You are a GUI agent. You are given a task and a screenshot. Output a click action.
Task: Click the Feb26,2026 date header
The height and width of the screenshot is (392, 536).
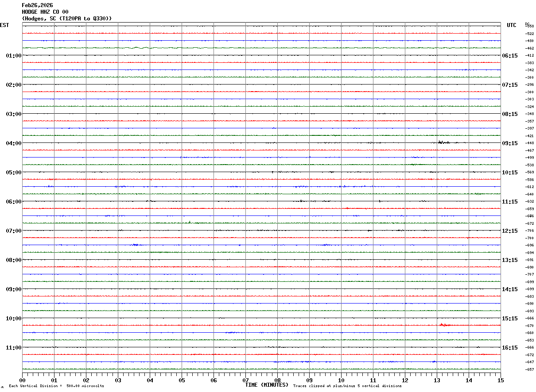(x=37, y=5)
